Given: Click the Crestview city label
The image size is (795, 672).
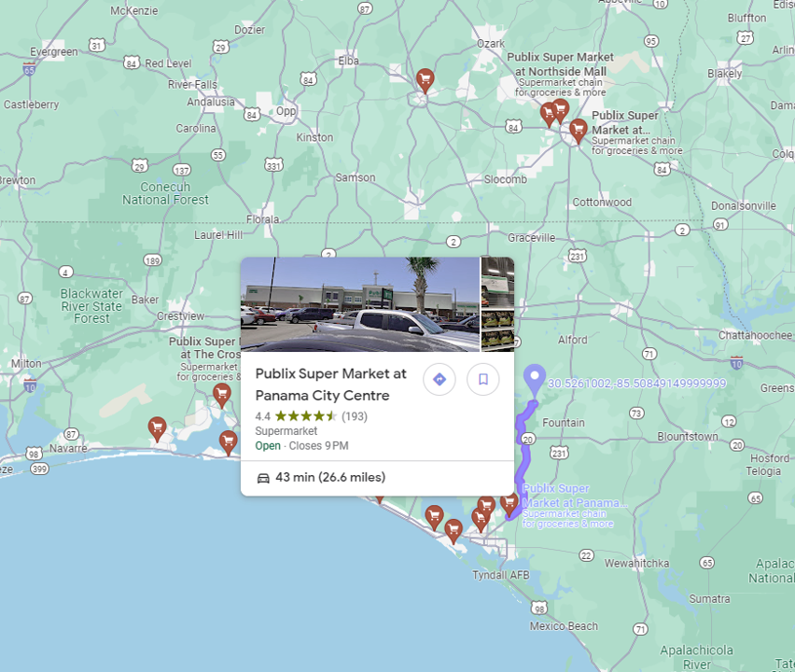Looking at the screenshot, I should point(180,316).
